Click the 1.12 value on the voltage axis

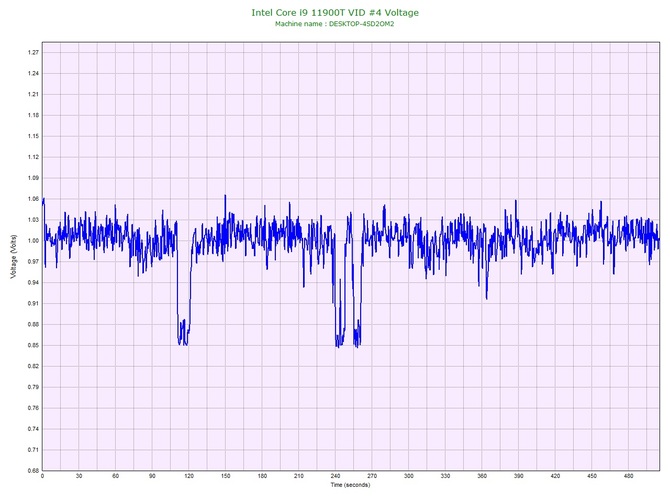coord(33,157)
